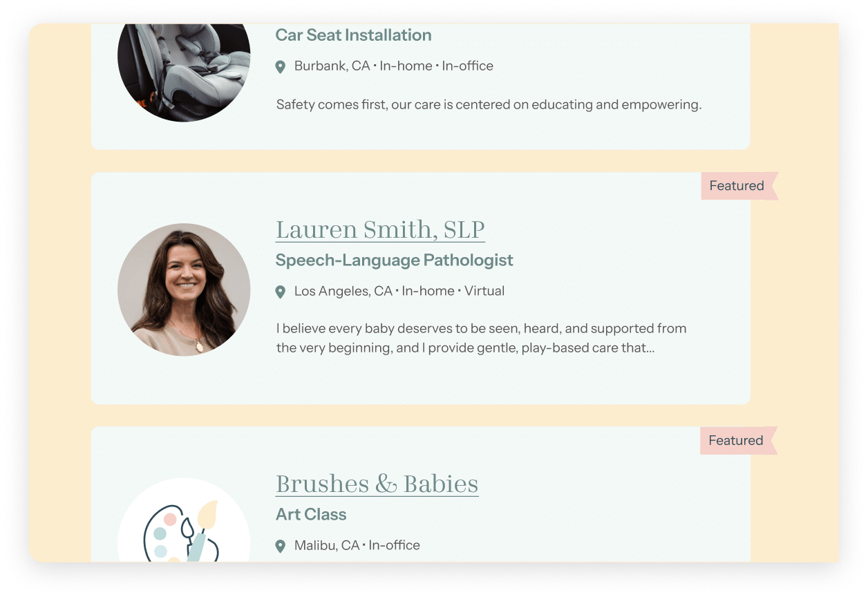Click the Los Angeles, CA In-home Virtual text
Image resolution: width=868 pixels, height=597 pixels.
click(399, 292)
